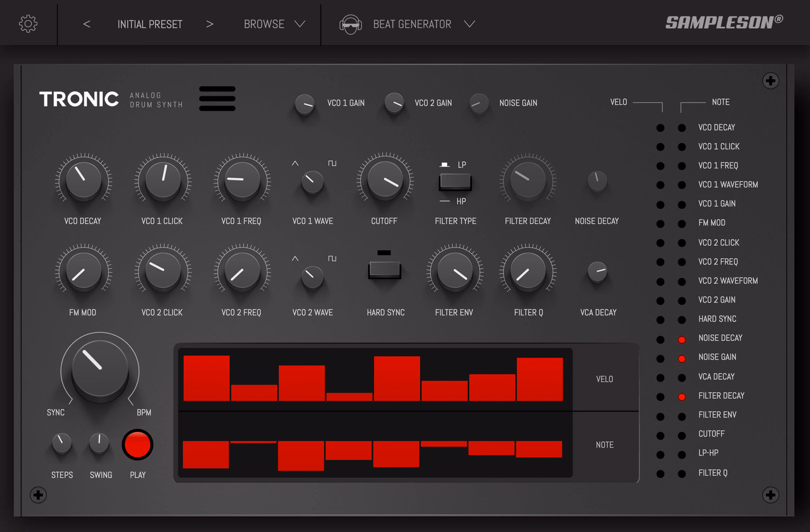Enable Velo modulation dot for VCO Decay
The image size is (810, 532).
click(660, 128)
